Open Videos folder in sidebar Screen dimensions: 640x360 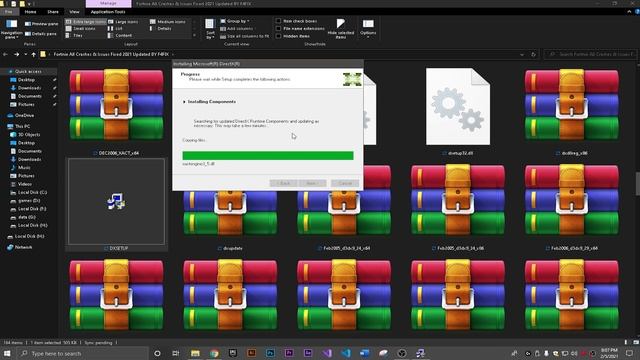[x=21, y=184]
